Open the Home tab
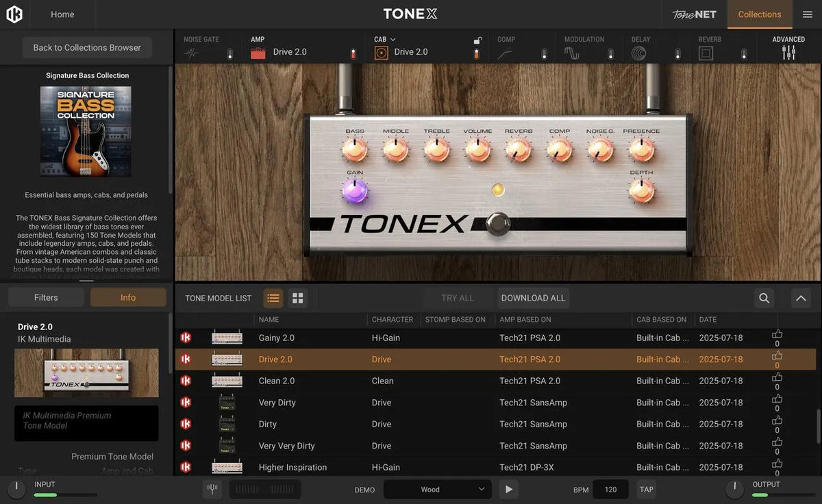This screenshot has width=822, height=504. click(62, 14)
